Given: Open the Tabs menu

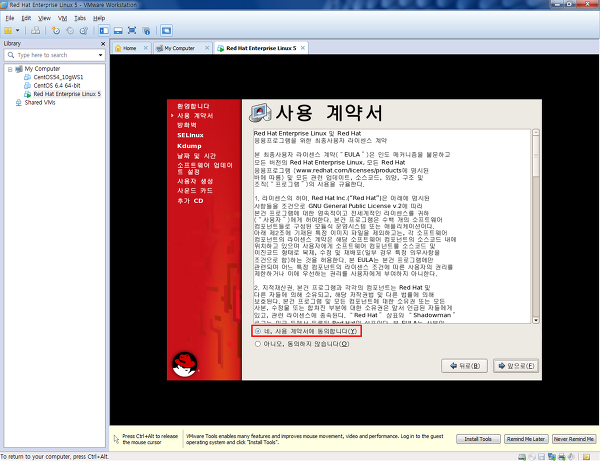Looking at the screenshot, I should [x=80, y=18].
